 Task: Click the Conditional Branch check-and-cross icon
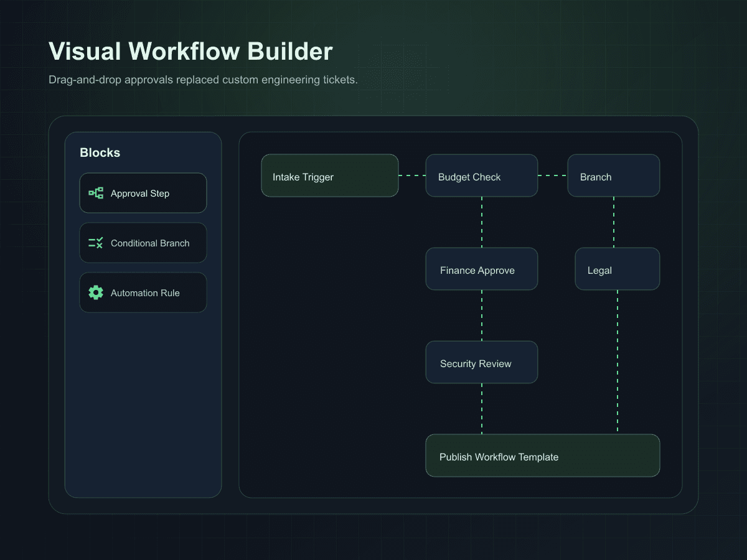pyautogui.click(x=96, y=243)
